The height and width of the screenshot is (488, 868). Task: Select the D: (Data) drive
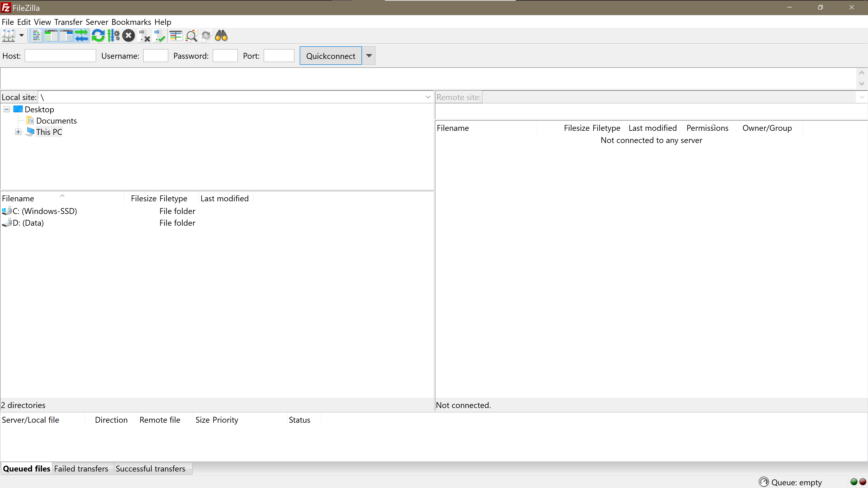(x=28, y=223)
